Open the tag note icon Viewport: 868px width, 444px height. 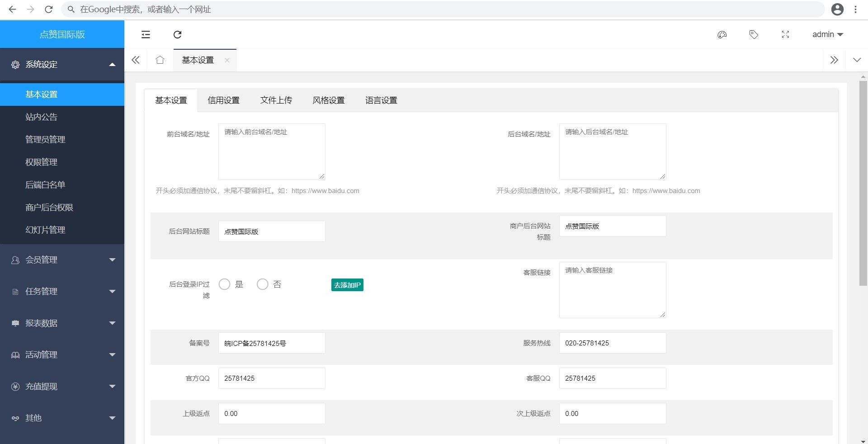[x=754, y=34]
